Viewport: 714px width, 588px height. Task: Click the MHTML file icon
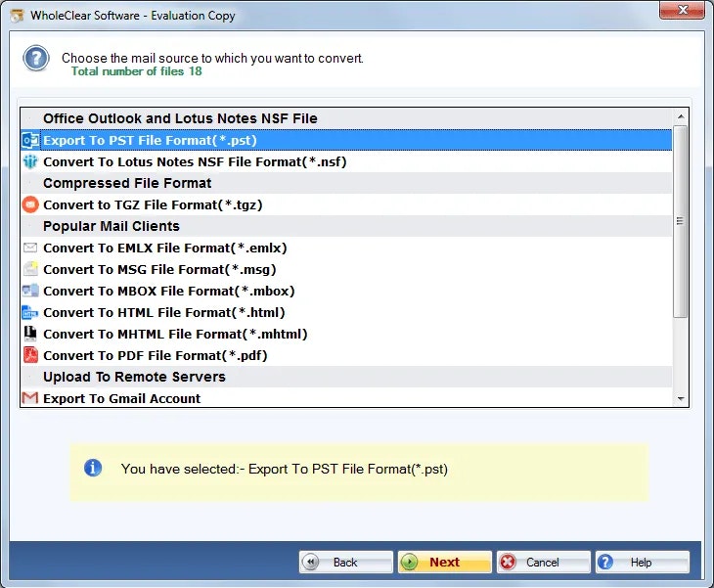click(30, 334)
